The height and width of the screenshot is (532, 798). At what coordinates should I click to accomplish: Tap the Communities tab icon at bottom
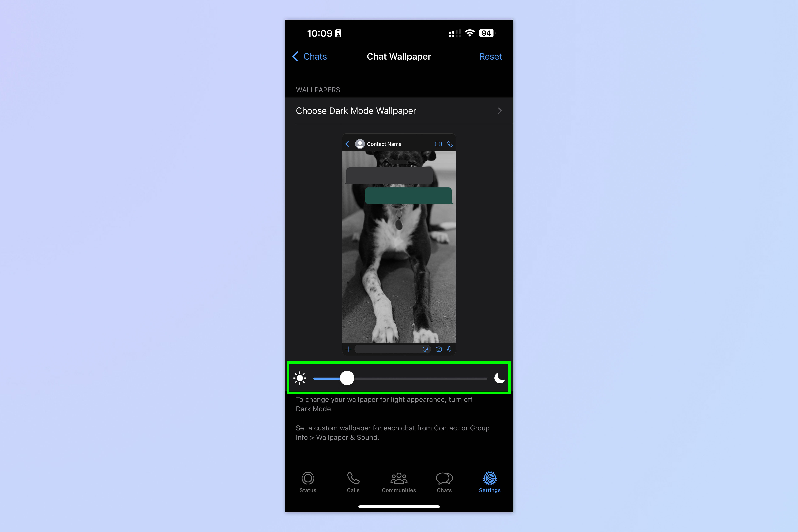point(398,482)
